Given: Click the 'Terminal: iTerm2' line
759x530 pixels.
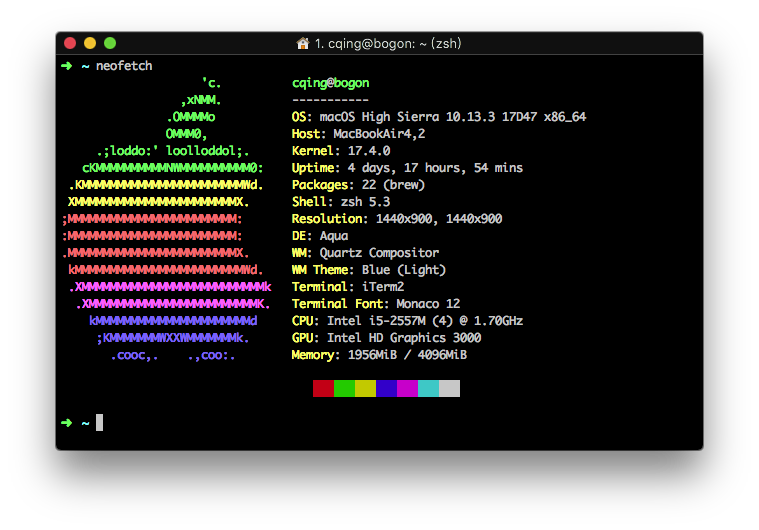Looking at the screenshot, I should point(348,287).
